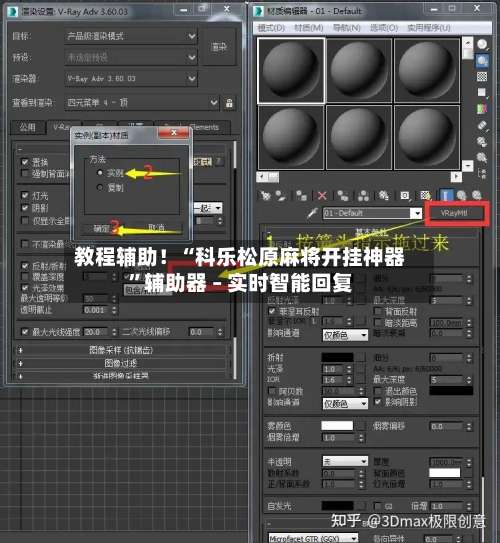Screen dimensions: 500x543
Task: Click the checkered Show Shaded Material in Viewport icon
Action: tap(426, 195)
